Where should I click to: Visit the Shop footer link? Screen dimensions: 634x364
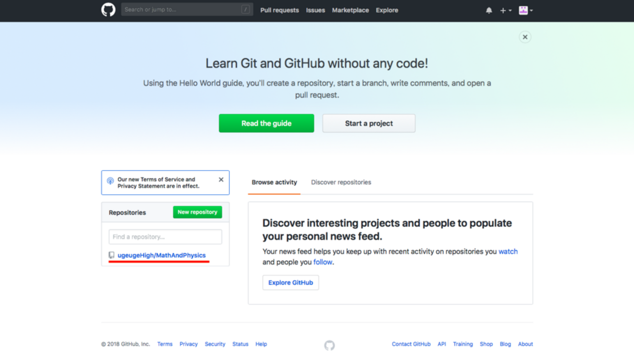486,344
